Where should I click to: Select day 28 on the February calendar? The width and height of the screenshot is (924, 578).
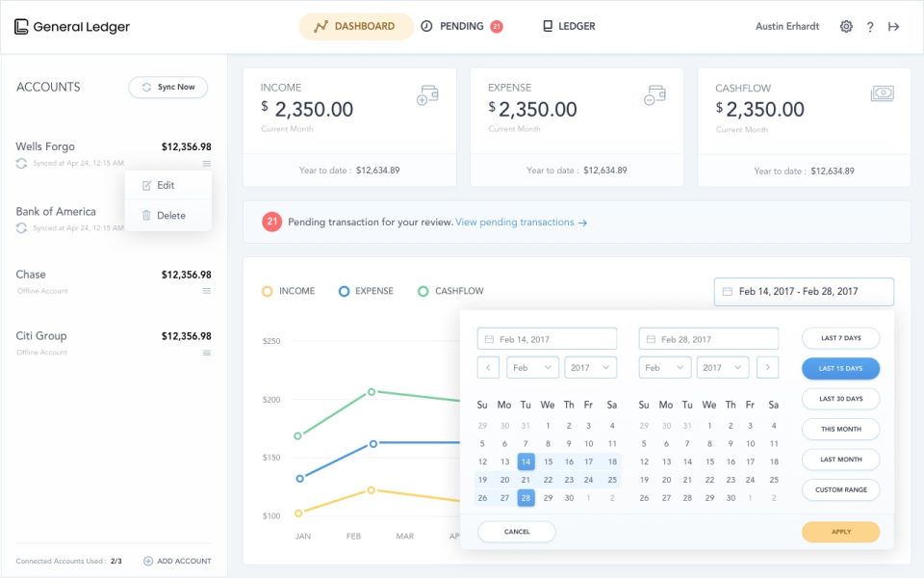526,497
